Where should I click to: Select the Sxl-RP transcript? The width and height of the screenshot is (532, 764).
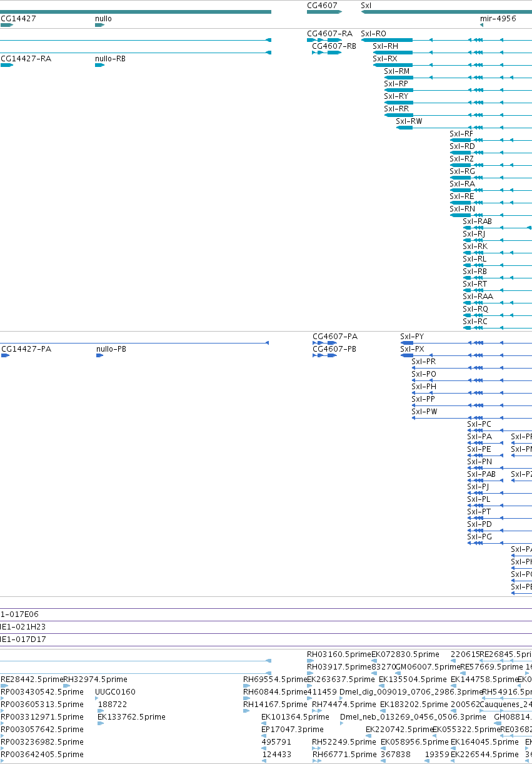[396, 84]
